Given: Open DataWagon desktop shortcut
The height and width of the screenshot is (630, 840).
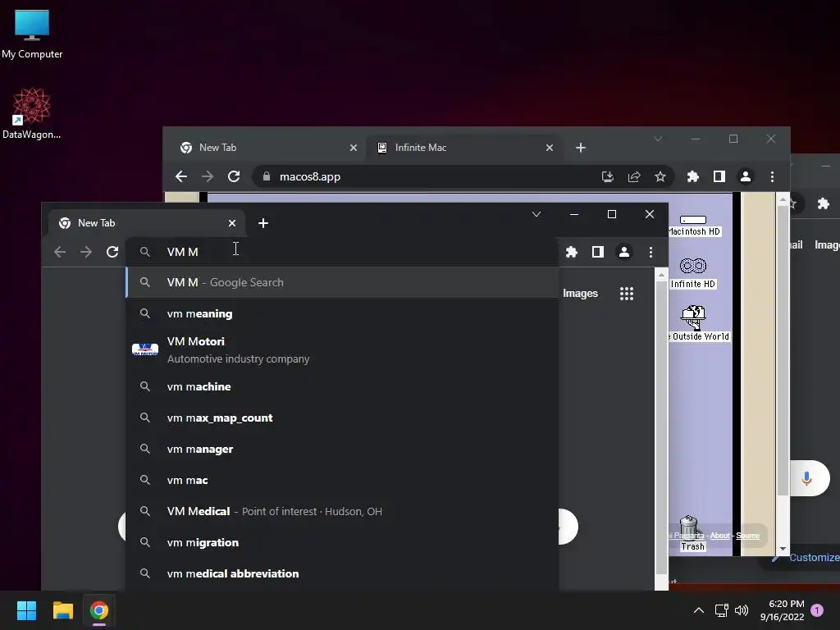Looking at the screenshot, I should point(32,113).
